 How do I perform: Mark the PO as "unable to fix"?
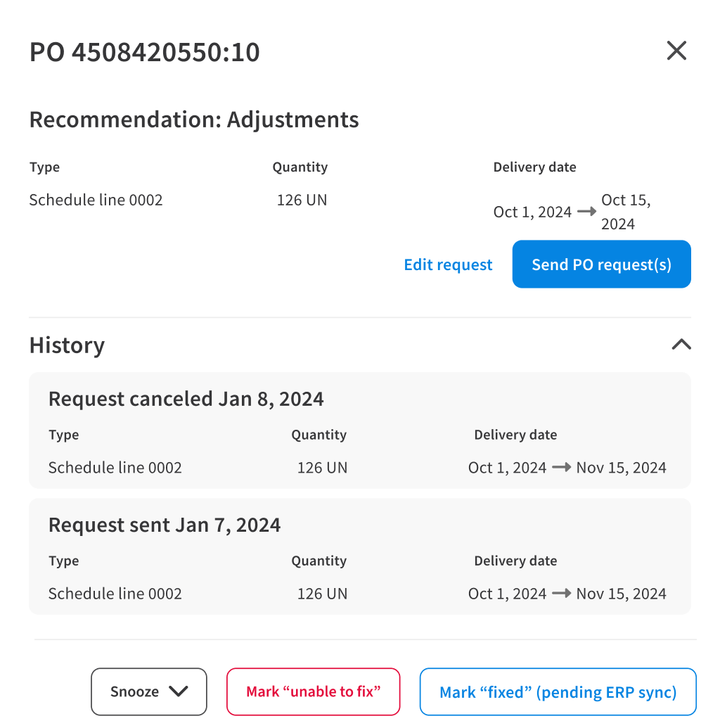point(314,691)
